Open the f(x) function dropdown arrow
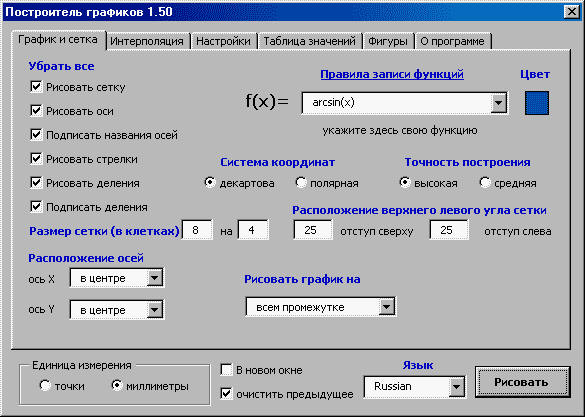 [x=498, y=103]
